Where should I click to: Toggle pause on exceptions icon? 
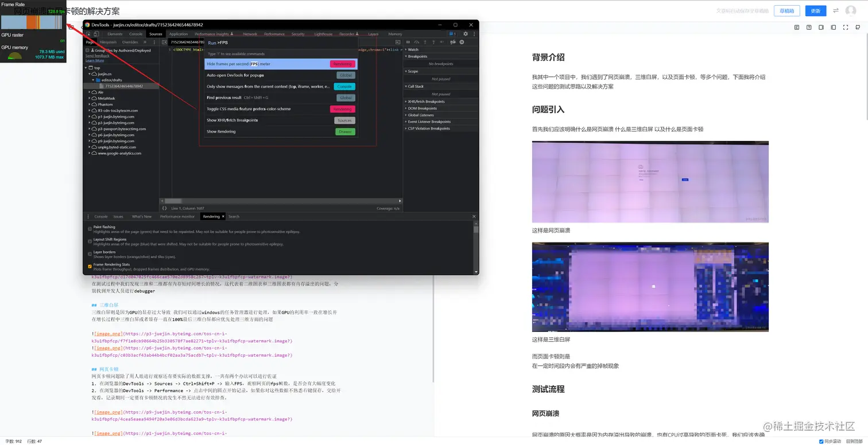coord(462,42)
